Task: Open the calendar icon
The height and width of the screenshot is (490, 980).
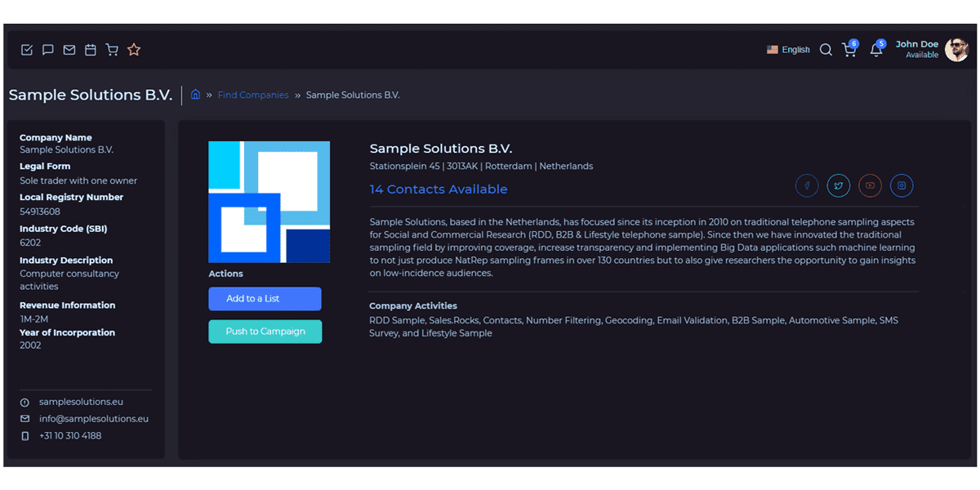Action: click(91, 50)
